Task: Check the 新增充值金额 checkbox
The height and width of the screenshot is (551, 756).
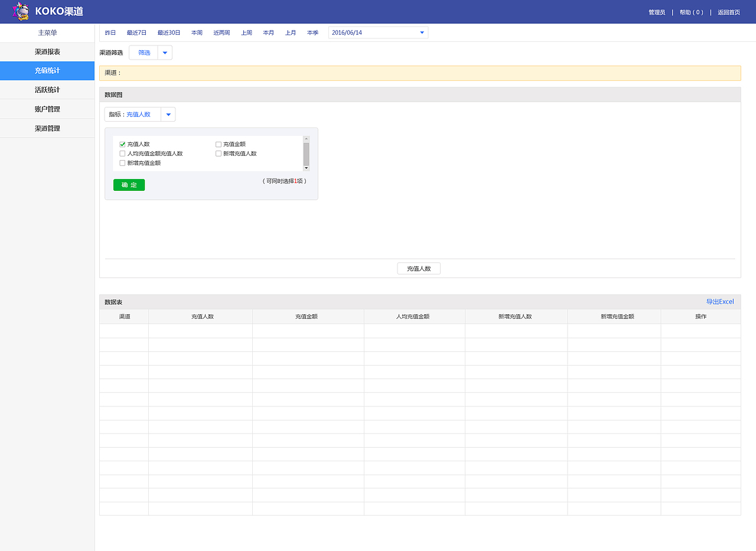Action: click(x=122, y=163)
